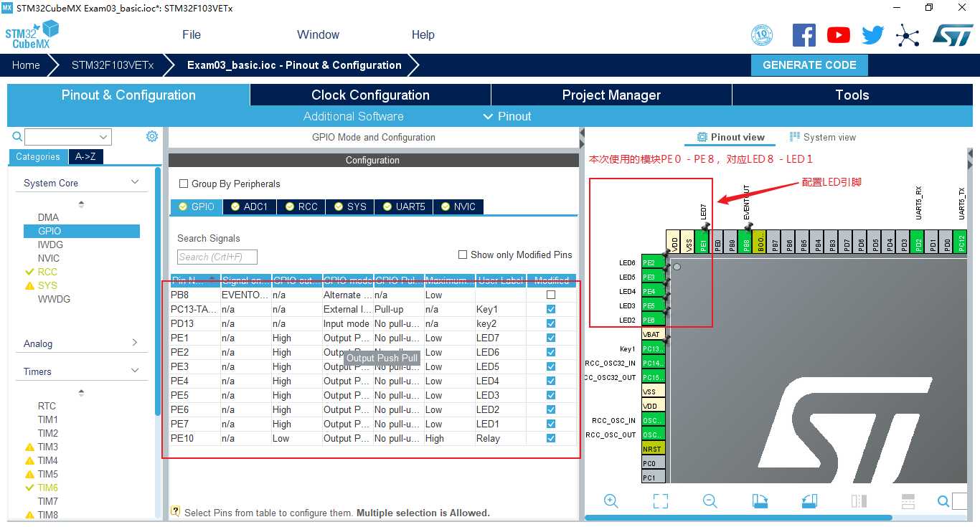Switch to the Project Manager tab
The image size is (980, 527).
pos(611,95)
